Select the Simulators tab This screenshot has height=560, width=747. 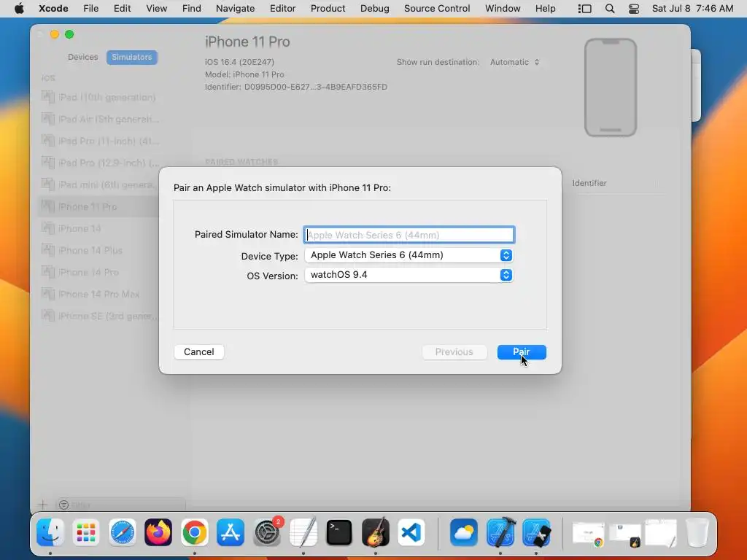[131, 57]
